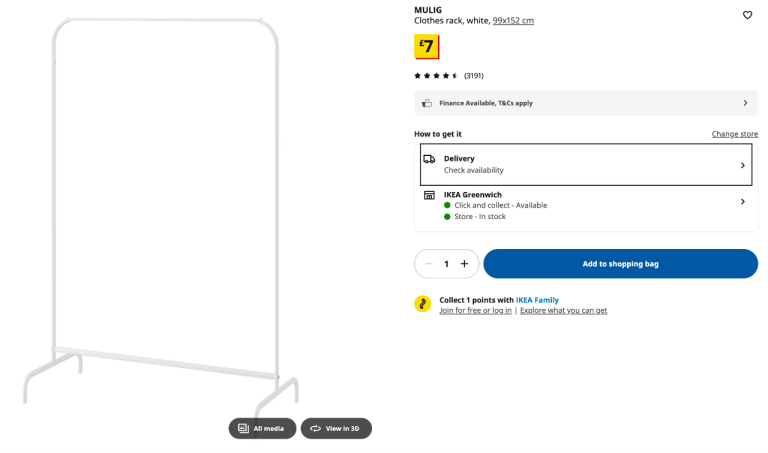Select the Delivery check availability option

tap(586, 165)
